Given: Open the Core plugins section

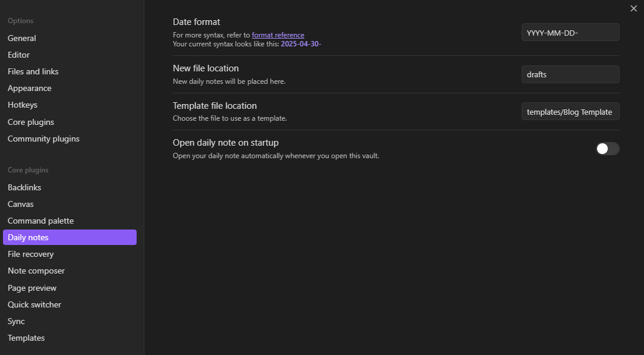Looking at the screenshot, I should pos(30,121).
